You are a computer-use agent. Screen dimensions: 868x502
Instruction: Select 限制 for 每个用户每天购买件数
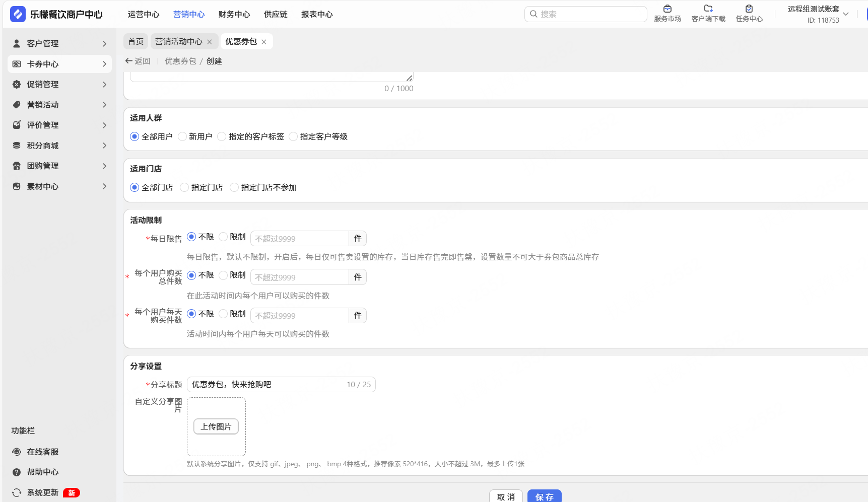click(223, 314)
